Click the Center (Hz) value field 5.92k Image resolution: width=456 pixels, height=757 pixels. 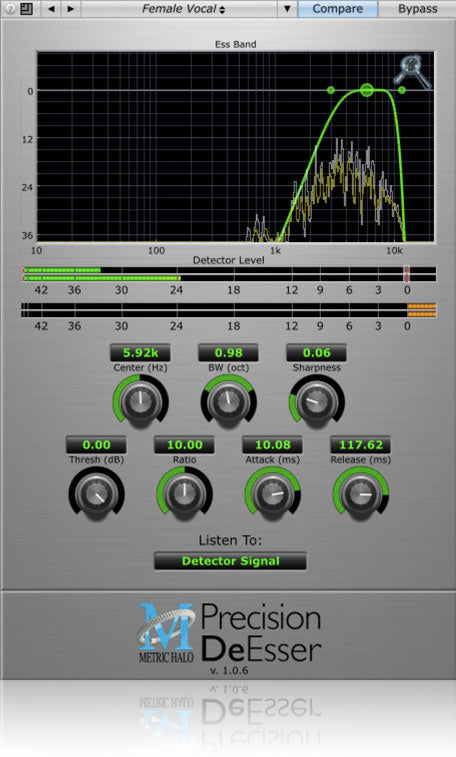140,352
